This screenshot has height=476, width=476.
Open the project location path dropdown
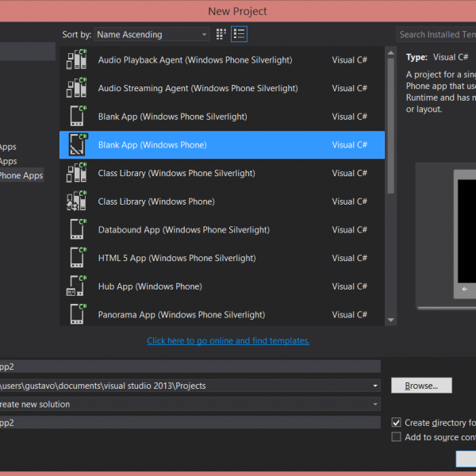pos(375,386)
